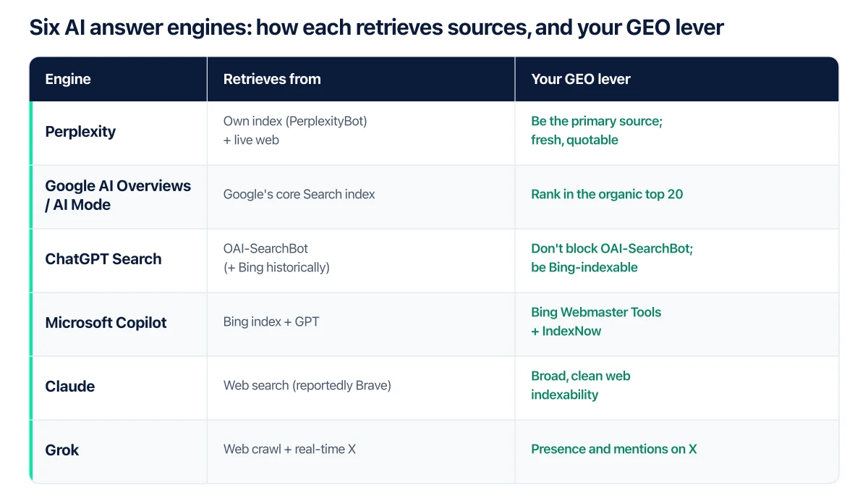This screenshot has height=501, width=868.
Task: Select the Google AI Overviews / AI Mode cell
Action: [118, 195]
